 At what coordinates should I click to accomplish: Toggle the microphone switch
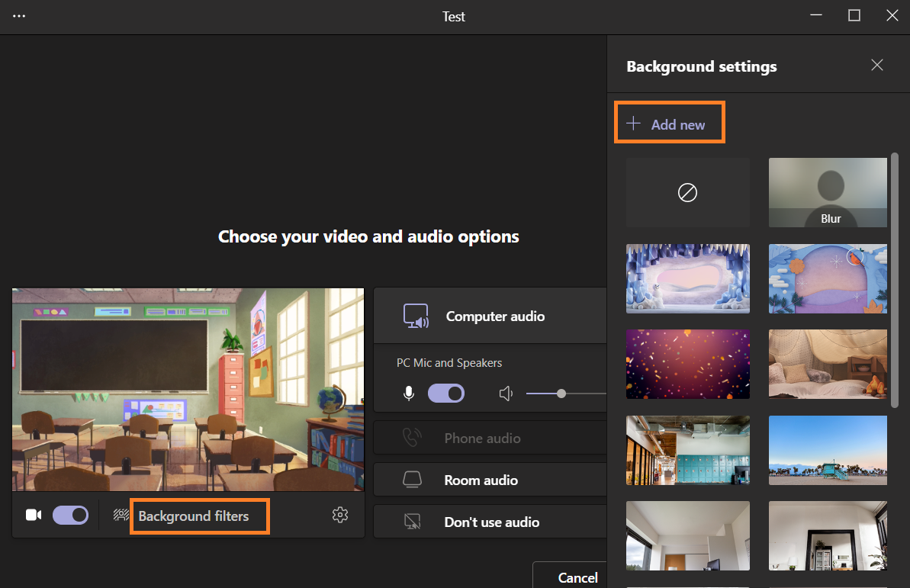tap(445, 394)
